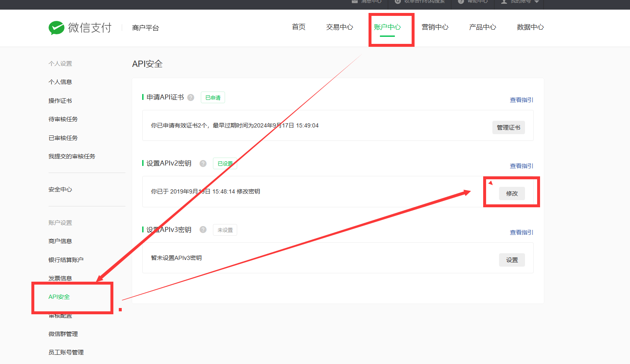
Task: Click the 账户设置 section label
Action: [60, 223]
